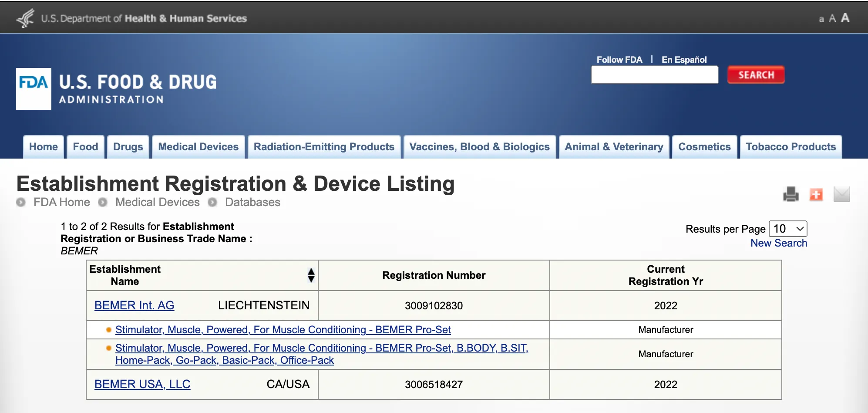
Task: Click the HHS eagle logo icon
Action: coord(25,18)
